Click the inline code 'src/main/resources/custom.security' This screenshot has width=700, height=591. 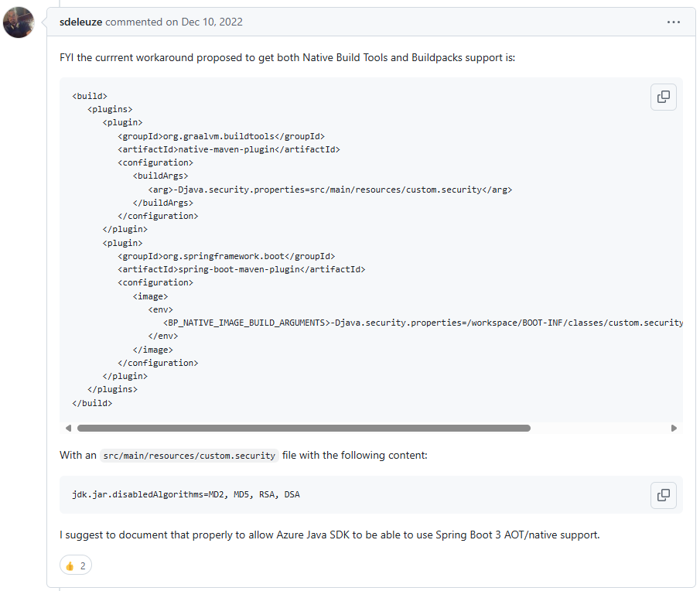(x=190, y=456)
